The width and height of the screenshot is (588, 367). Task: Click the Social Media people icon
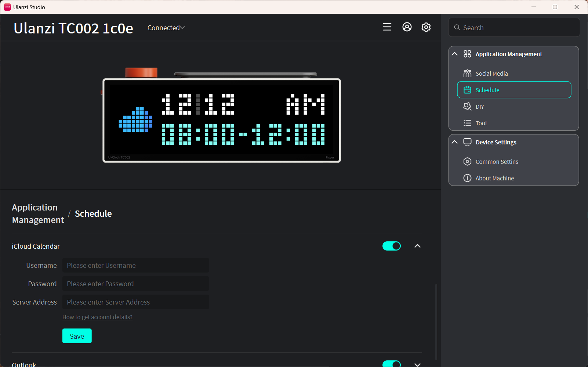(467, 73)
